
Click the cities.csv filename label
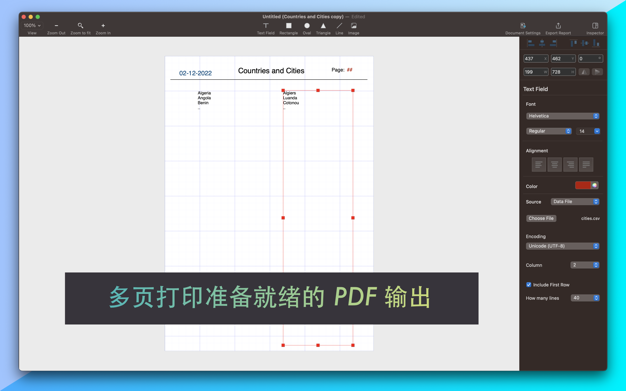[590, 218]
